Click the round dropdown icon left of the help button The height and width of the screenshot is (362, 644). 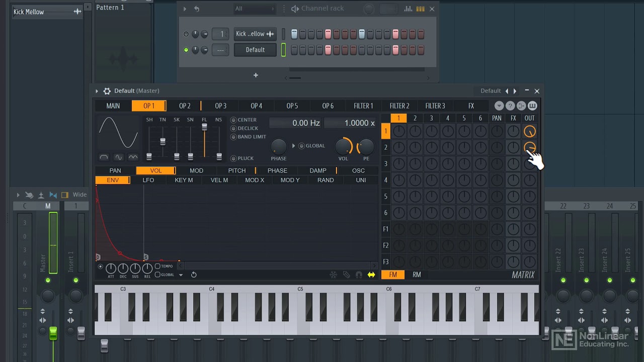(x=499, y=106)
